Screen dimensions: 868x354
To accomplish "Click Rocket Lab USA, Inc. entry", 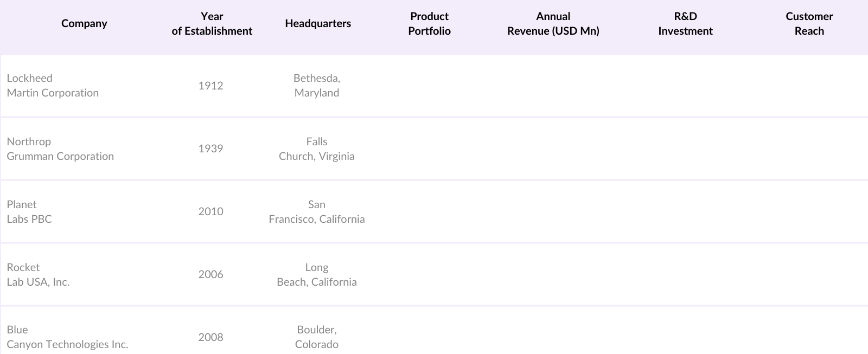I will (38, 274).
